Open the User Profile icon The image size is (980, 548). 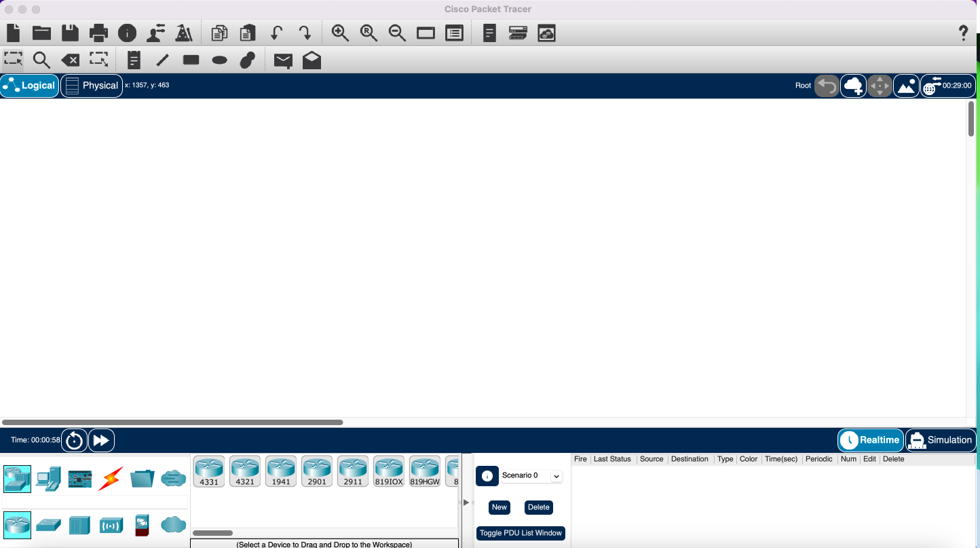click(x=156, y=33)
